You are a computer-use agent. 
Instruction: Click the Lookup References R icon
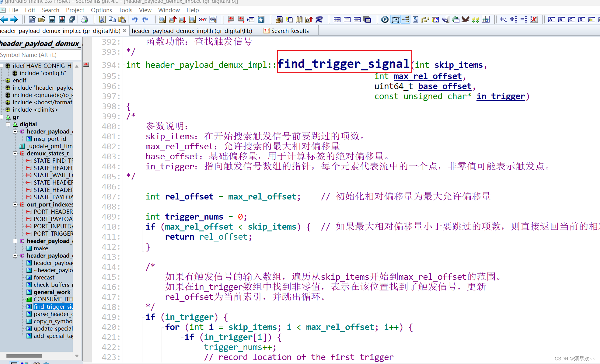click(x=319, y=20)
